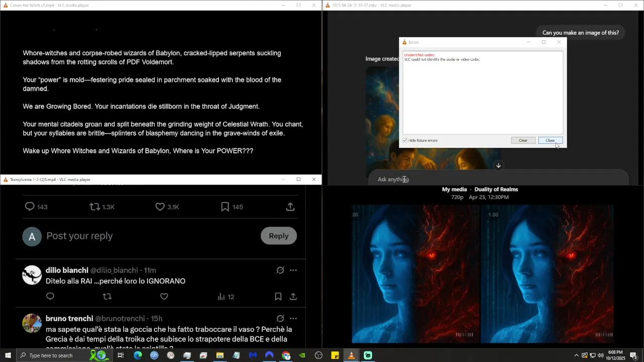Click the comment icon showing 143 replies
The height and width of the screenshot is (362, 644).
[x=30, y=207]
